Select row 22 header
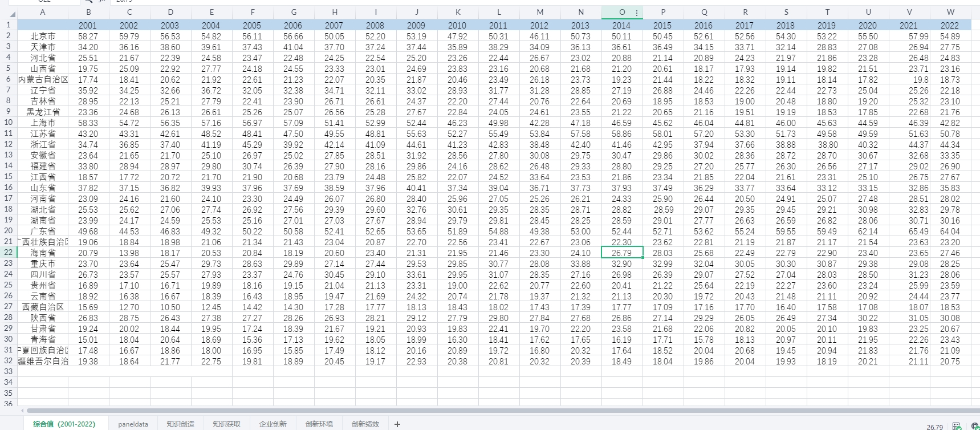Viewport: 980px width, 430px height. [x=9, y=253]
